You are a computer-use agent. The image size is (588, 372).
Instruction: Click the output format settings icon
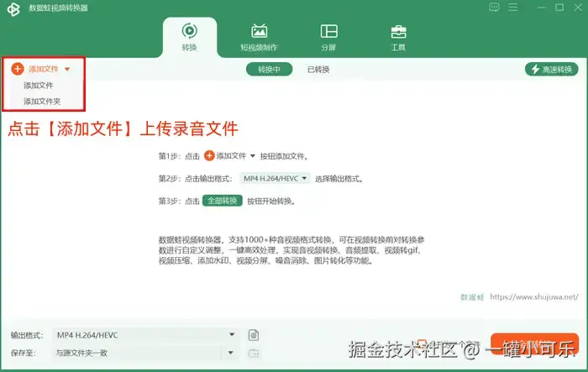(x=254, y=335)
